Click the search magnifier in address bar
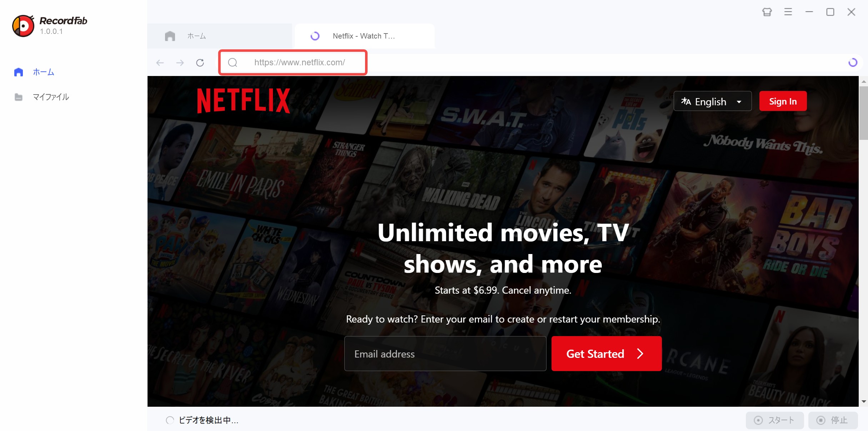The width and height of the screenshot is (868, 431). coord(233,62)
